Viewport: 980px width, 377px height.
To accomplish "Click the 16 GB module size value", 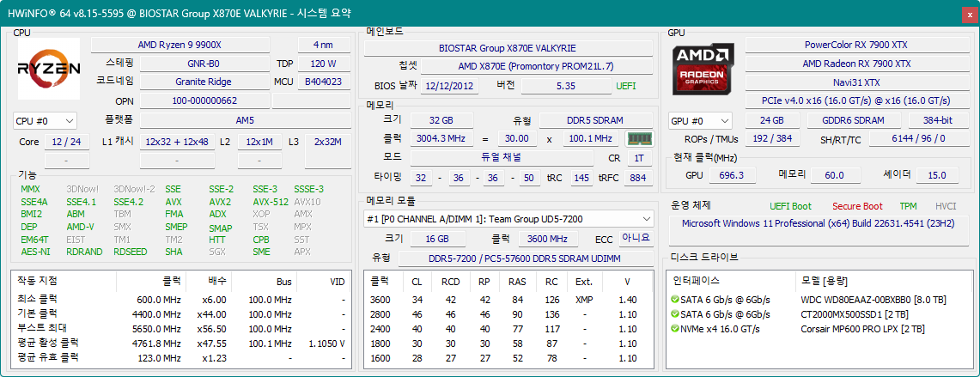I will 437,239.
